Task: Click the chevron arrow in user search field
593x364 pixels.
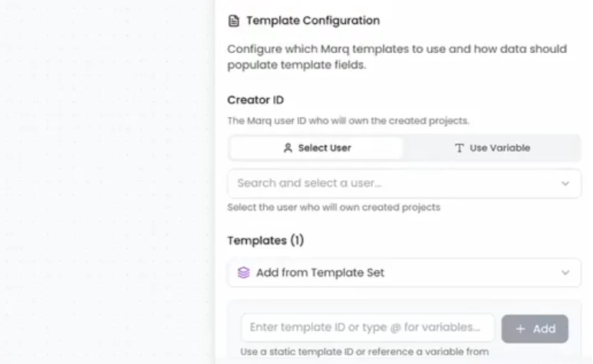Action: (565, 184)
